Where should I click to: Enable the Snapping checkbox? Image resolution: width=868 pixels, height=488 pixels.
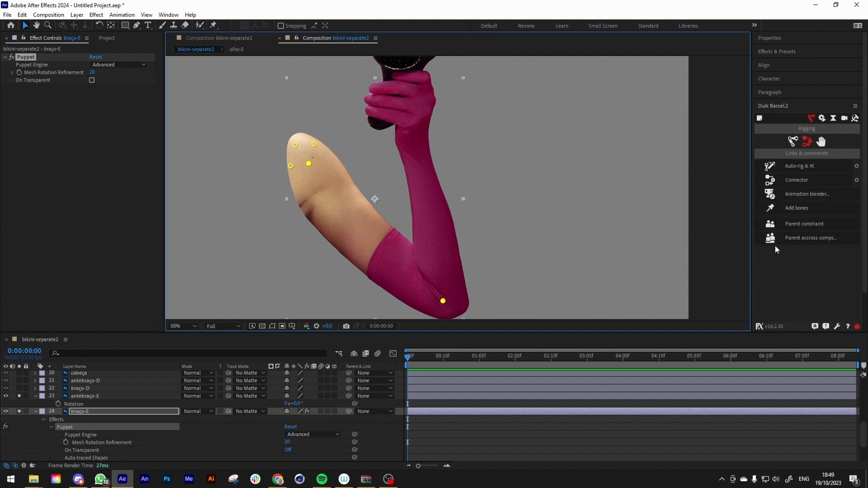point(281,26)
